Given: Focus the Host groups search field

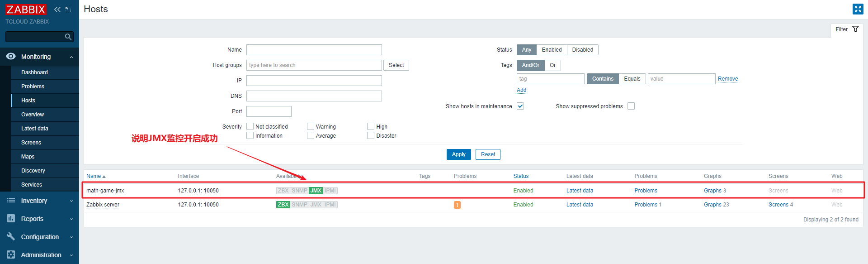Looking at the screenshot, I should click(314, 65).
